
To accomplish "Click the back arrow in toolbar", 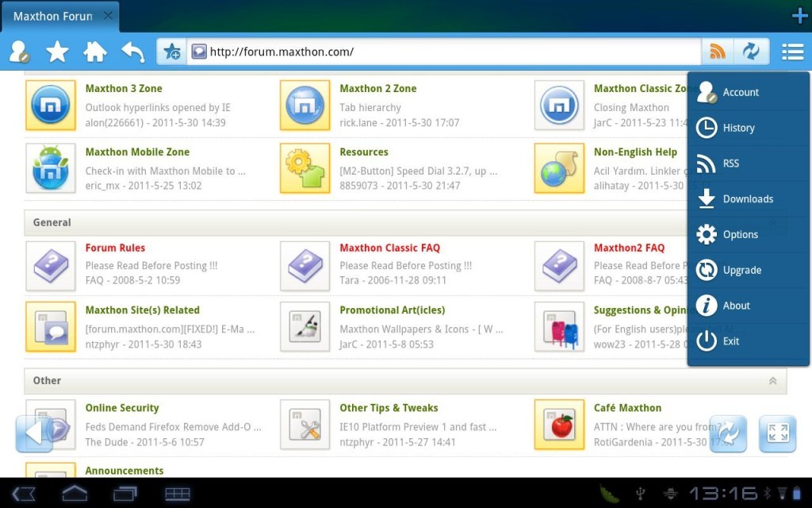I will click(133, 52).
